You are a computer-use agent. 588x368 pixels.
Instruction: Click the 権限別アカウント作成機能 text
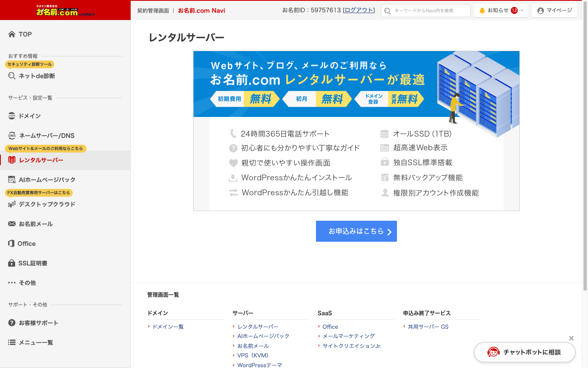click(x=436, y=193)
